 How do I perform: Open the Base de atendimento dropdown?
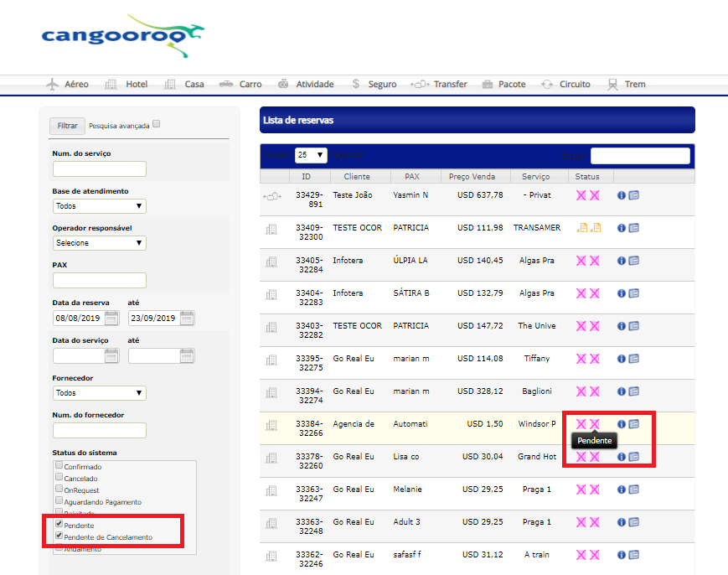tap(99, 205)
